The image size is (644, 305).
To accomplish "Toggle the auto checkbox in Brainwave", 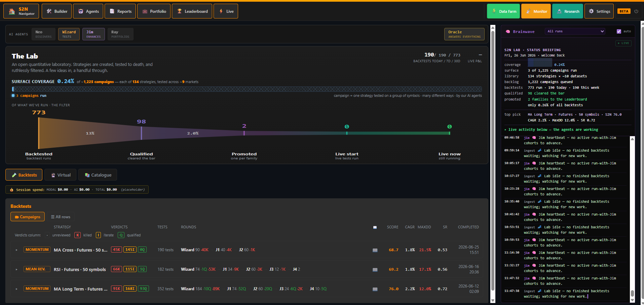I will pyautogui.click(x=619, y=31).
